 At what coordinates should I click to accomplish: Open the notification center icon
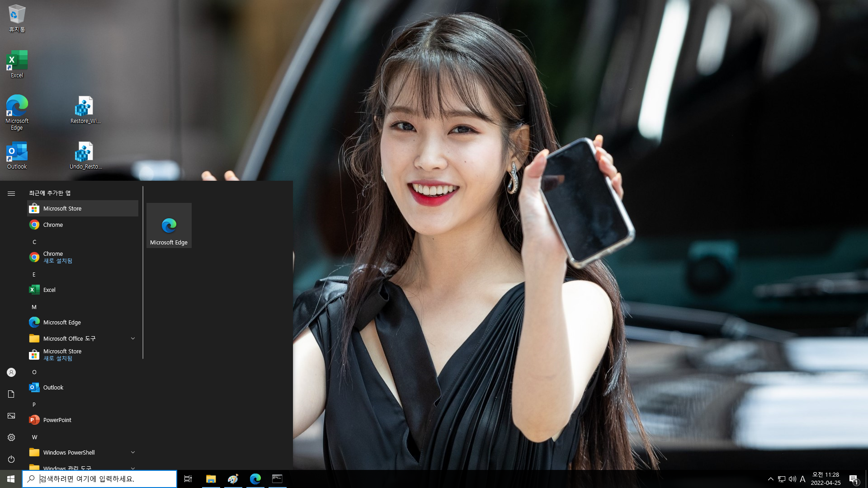click(854, 479)
